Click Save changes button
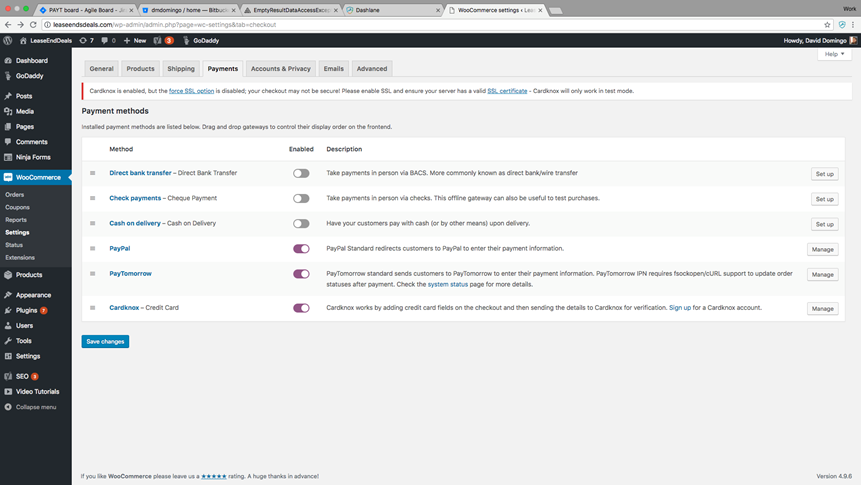 click(x=105, y=342)
